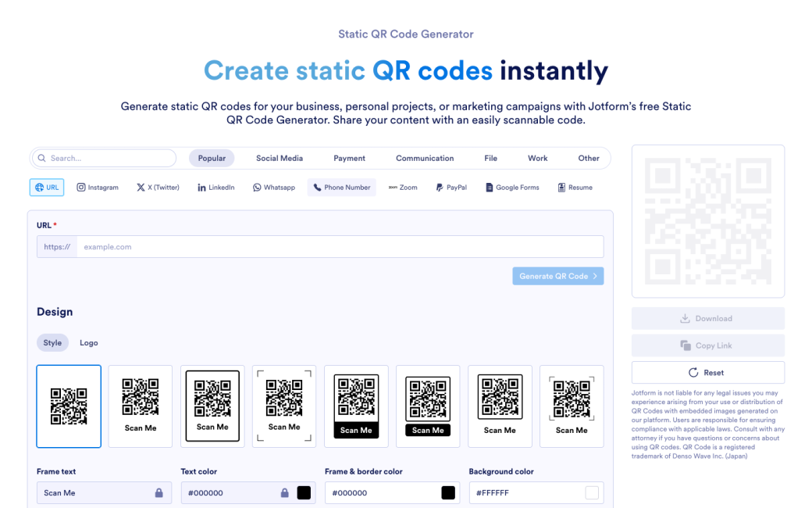Click the search magnifier icon
This screenshot has width=812, height=508.
coord(42,158)
